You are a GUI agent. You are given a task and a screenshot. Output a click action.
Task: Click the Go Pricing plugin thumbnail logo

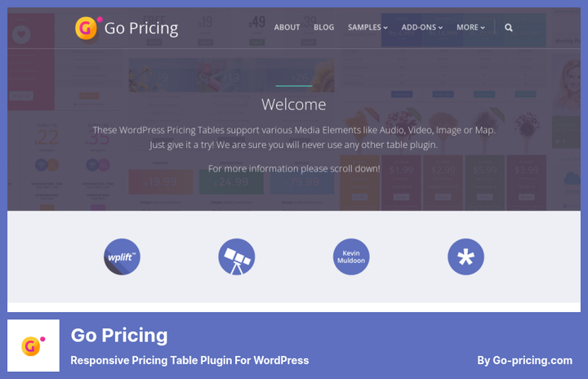point(33,346)
